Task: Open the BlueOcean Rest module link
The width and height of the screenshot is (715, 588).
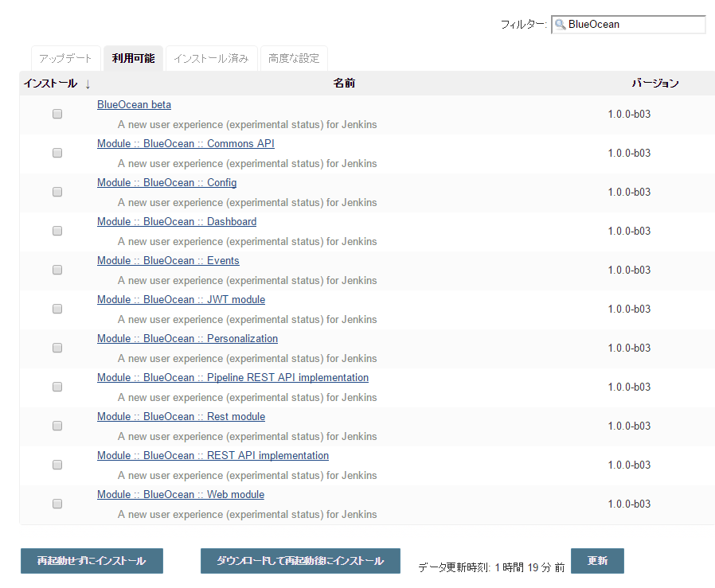Action: (x=181, y=416)
